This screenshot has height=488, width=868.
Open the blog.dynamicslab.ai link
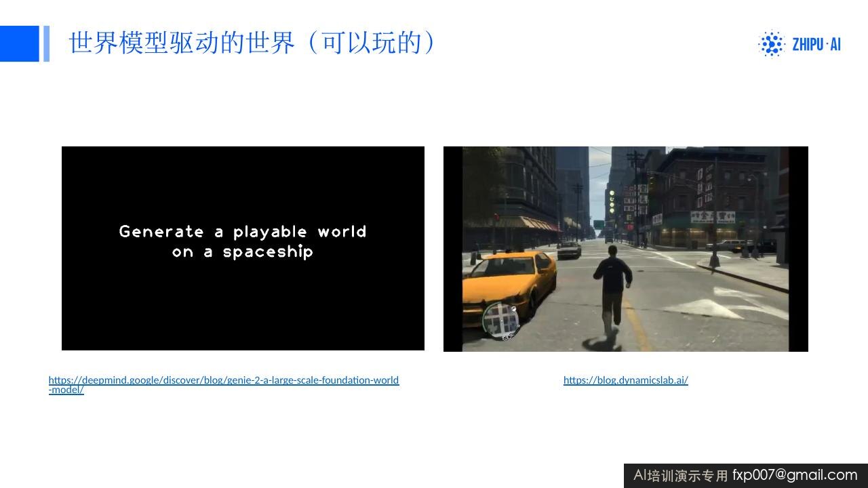[626, 380]
